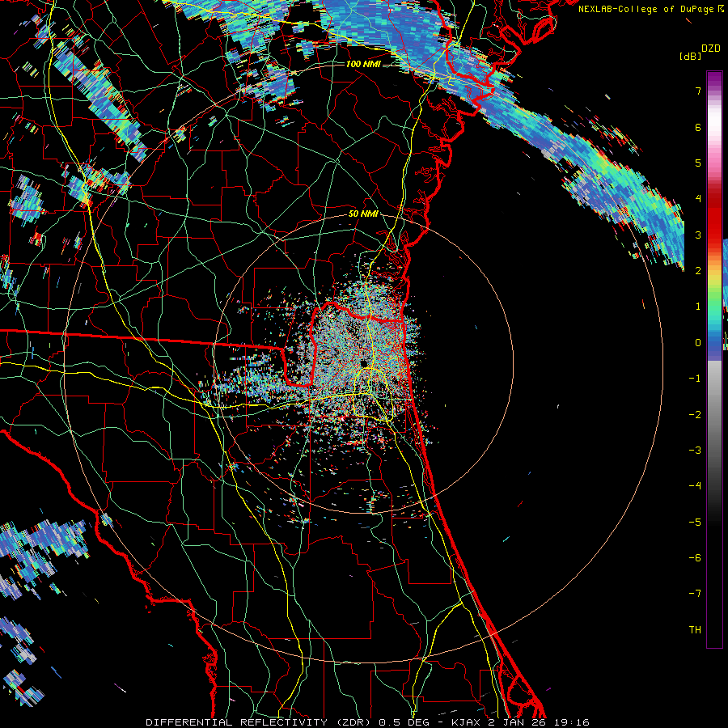The image size is (728, 728).
Task: Click the [dB] units label
Action: point(690,56)
